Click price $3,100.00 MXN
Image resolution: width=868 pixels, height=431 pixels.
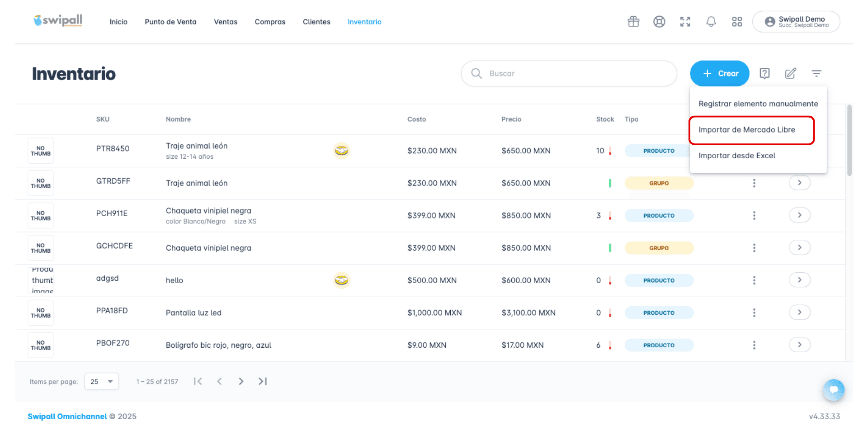point(528,313)
